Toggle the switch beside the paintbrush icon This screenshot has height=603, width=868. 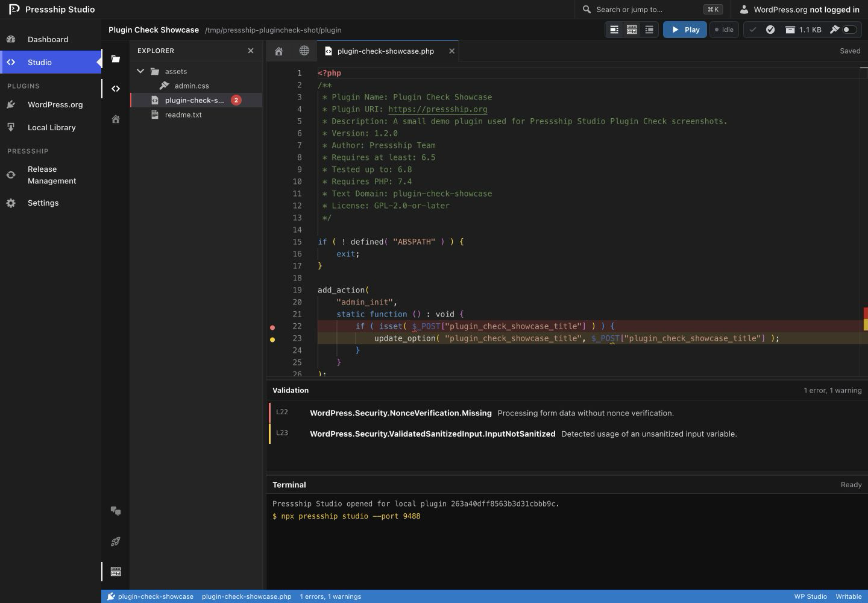pyautogui.click(x=849, y=30)
